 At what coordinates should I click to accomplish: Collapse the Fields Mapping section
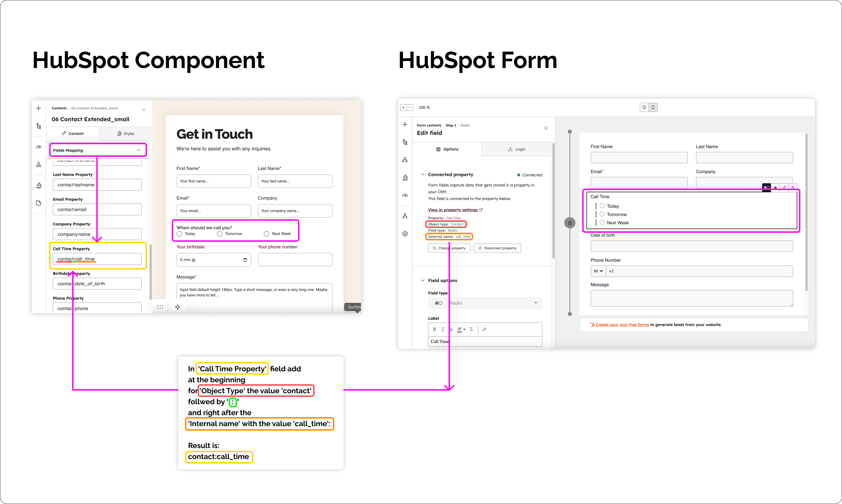(x=139, y=150)
